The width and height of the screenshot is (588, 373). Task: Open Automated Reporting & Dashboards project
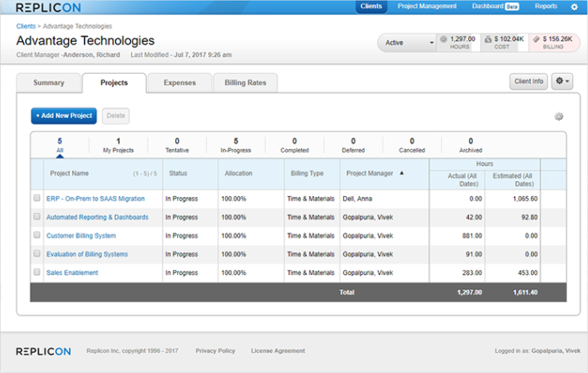(97, 217)
